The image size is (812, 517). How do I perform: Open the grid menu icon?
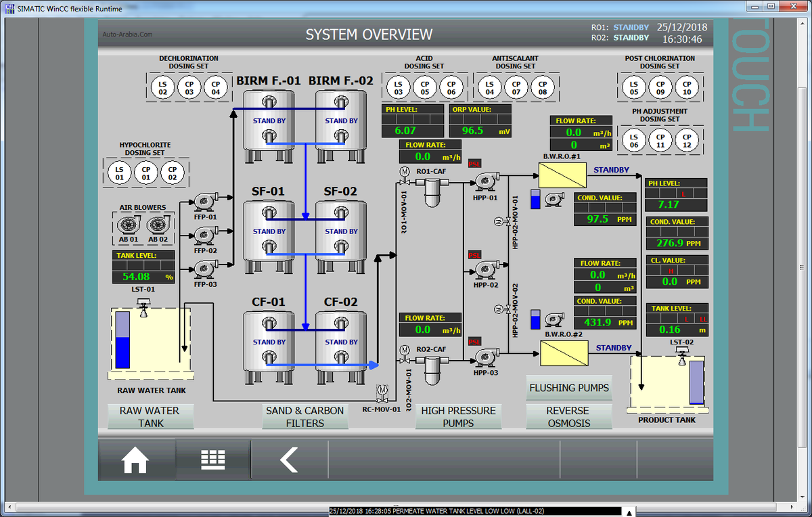coord(213,460)
